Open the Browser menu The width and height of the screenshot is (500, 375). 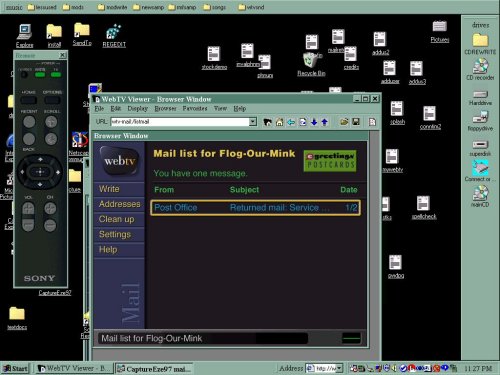coord(165,108)
